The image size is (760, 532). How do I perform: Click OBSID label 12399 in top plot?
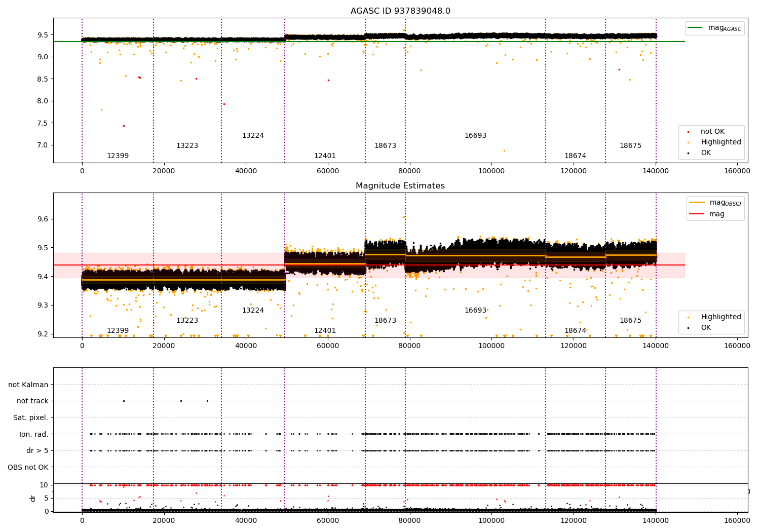tap(118, 156)
